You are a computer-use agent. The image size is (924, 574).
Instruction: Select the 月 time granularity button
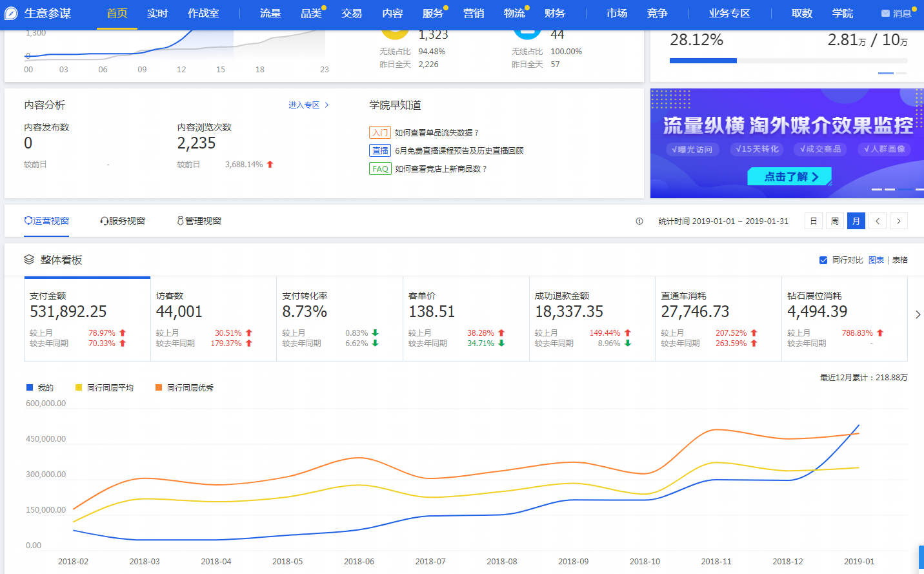[x=856, y=221]
